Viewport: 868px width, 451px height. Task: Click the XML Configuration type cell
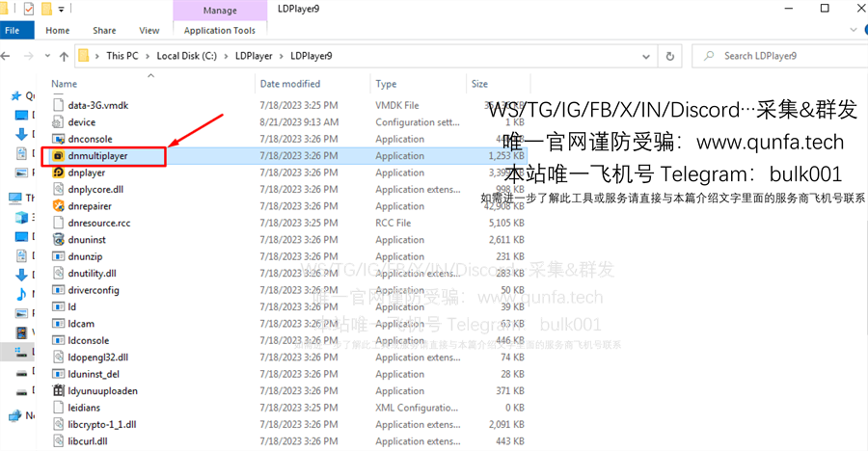417,408
